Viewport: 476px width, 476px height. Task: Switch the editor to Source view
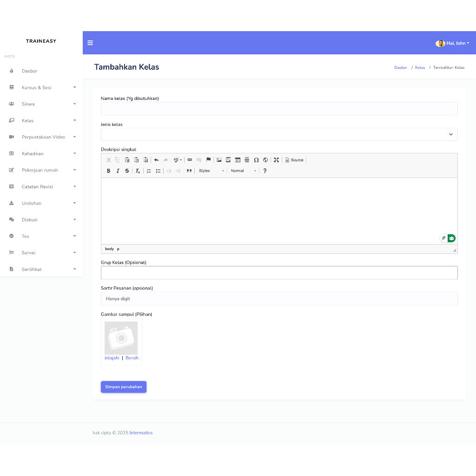(294, 160)
